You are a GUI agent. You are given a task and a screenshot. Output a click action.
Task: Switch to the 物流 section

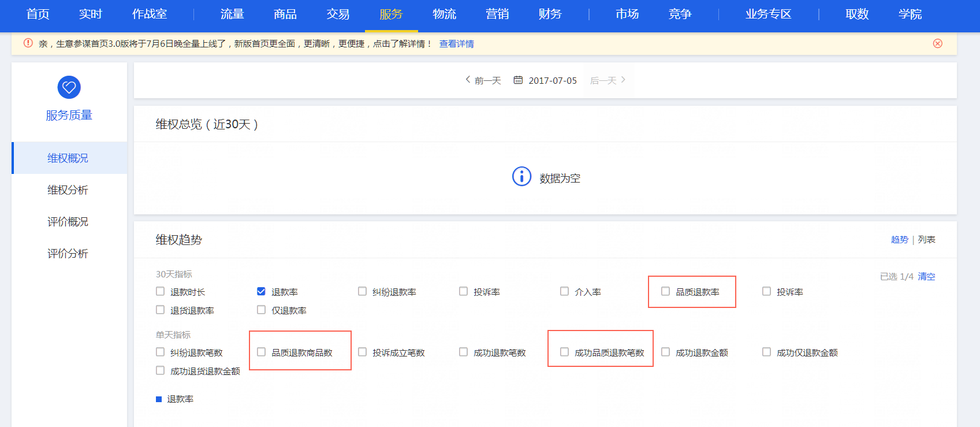pyautogui.click(x=444, y=14)
